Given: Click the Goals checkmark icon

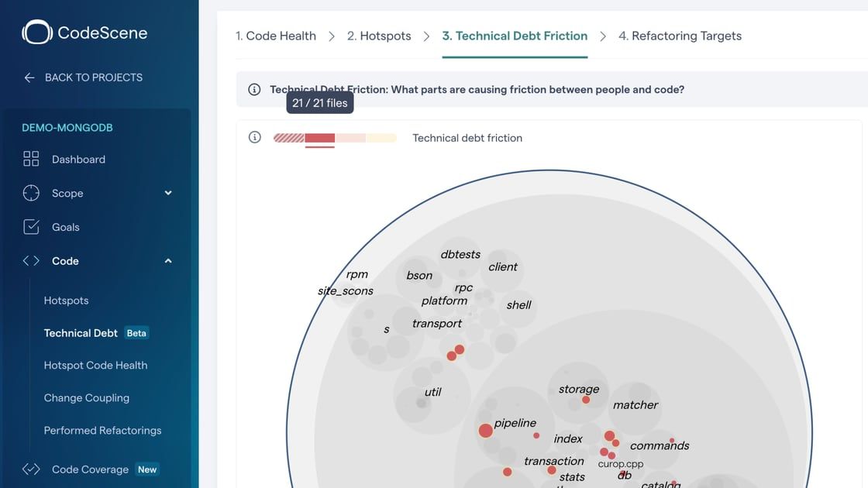Looking at the screenshot, I should (31, 227).
